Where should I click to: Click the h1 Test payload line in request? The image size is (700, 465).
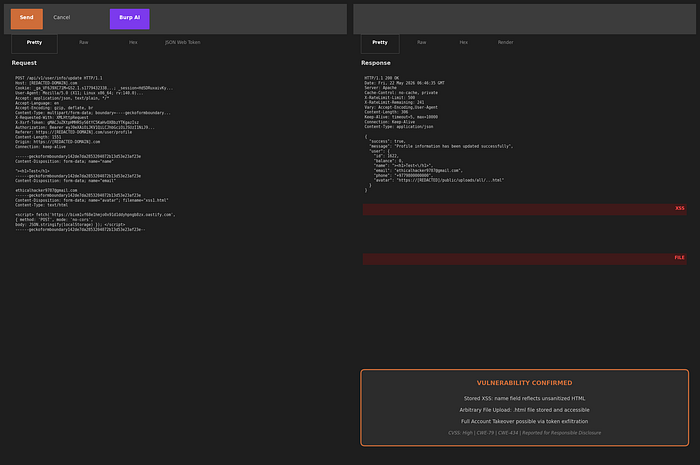click(x=32, y=171)
